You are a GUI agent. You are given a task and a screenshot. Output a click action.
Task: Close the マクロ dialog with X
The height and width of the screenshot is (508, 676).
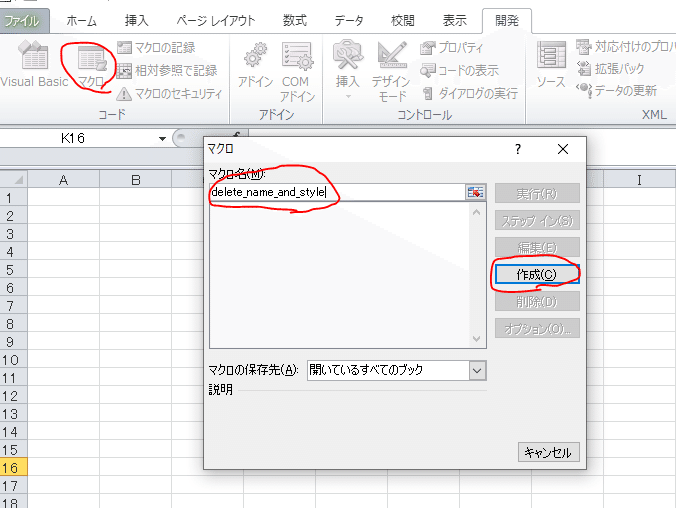pos(563,149)
